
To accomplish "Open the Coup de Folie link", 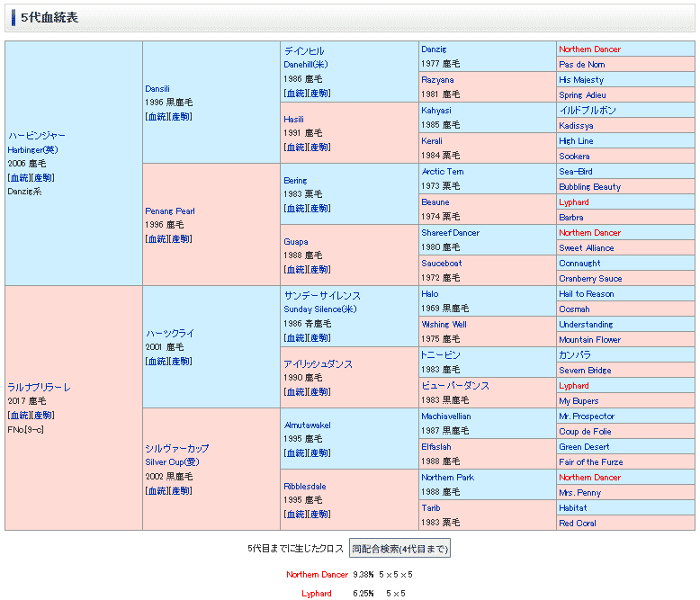I will point(585,432).
